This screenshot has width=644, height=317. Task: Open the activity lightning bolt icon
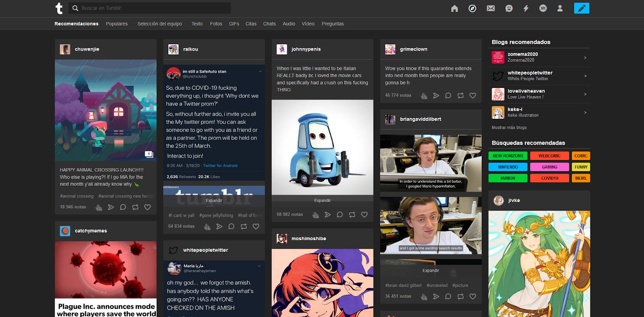(x=526, y=9)
